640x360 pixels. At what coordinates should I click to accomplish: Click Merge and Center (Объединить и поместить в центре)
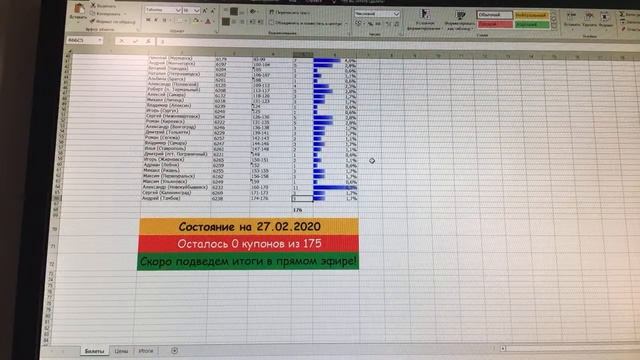point(305,23)
